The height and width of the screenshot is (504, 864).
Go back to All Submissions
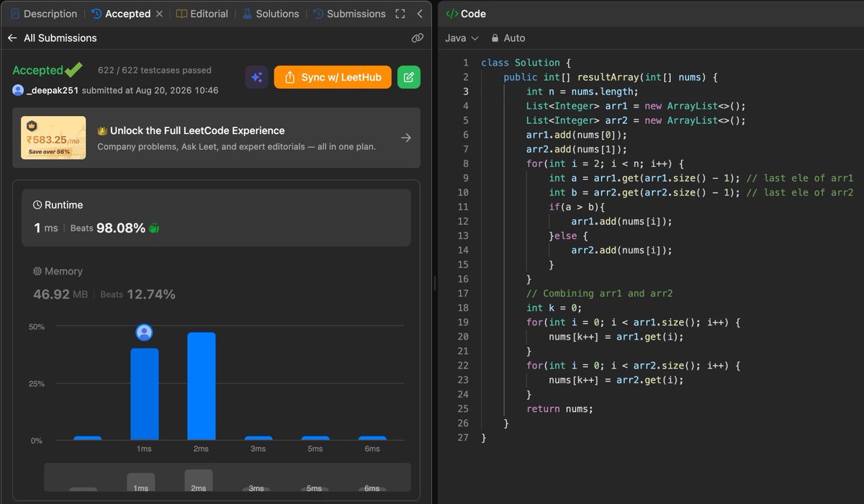(x=52, y=38)
